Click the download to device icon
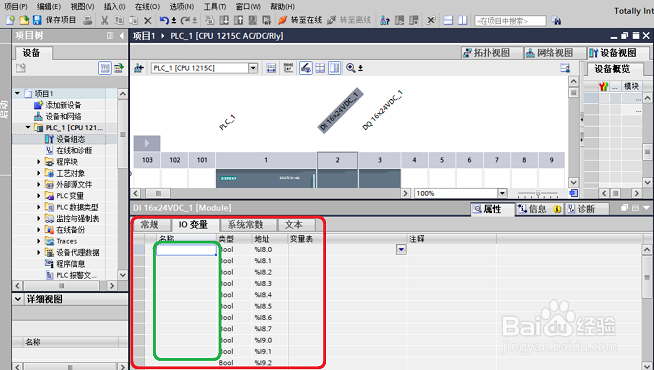 [224, 20]
